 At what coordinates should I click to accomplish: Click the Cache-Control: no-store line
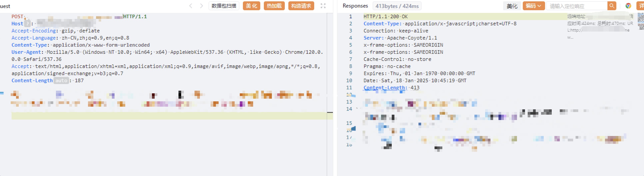click(x=397, y=59)
